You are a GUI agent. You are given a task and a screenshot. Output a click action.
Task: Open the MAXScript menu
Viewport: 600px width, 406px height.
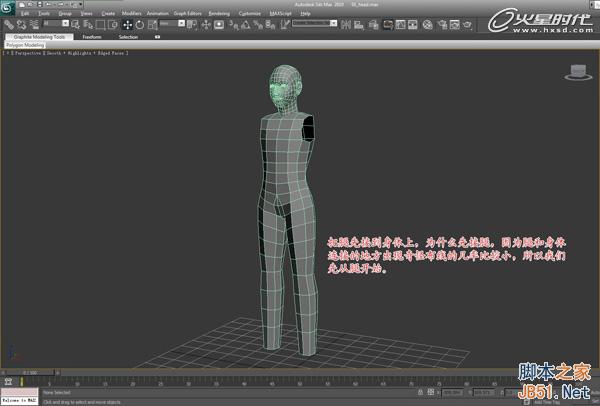pyautogui.click(x=280, y=13)
